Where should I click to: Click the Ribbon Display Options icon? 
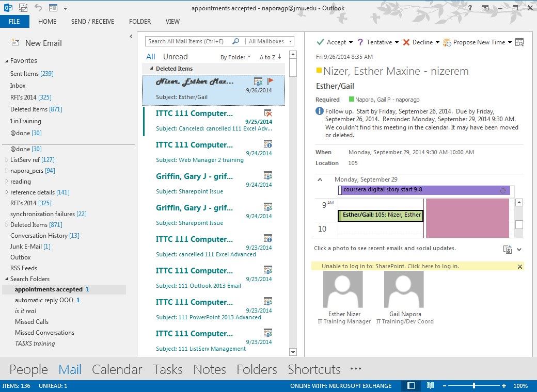pos(485,8)
